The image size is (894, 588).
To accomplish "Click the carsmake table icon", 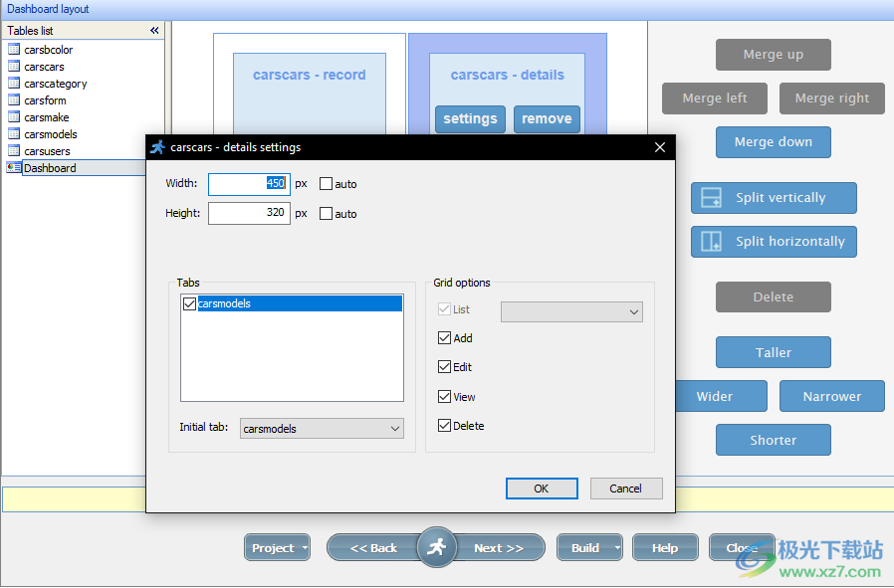I will tap(14, 117).
